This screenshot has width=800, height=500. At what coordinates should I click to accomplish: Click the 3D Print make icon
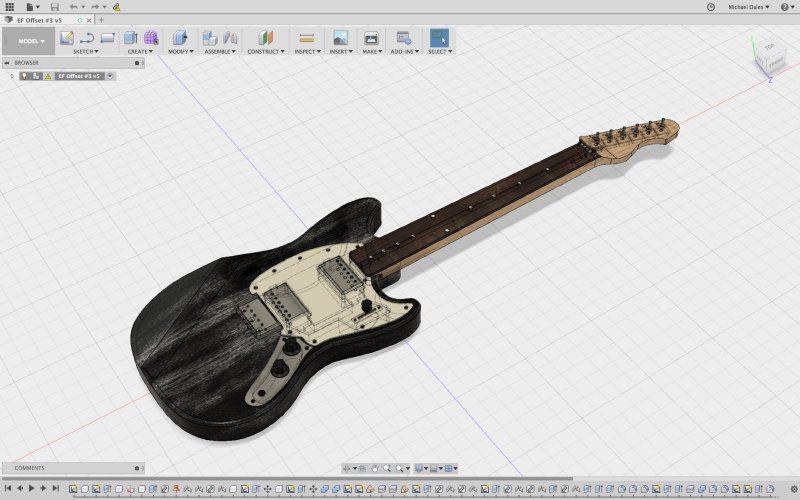[x=371, y=38]
